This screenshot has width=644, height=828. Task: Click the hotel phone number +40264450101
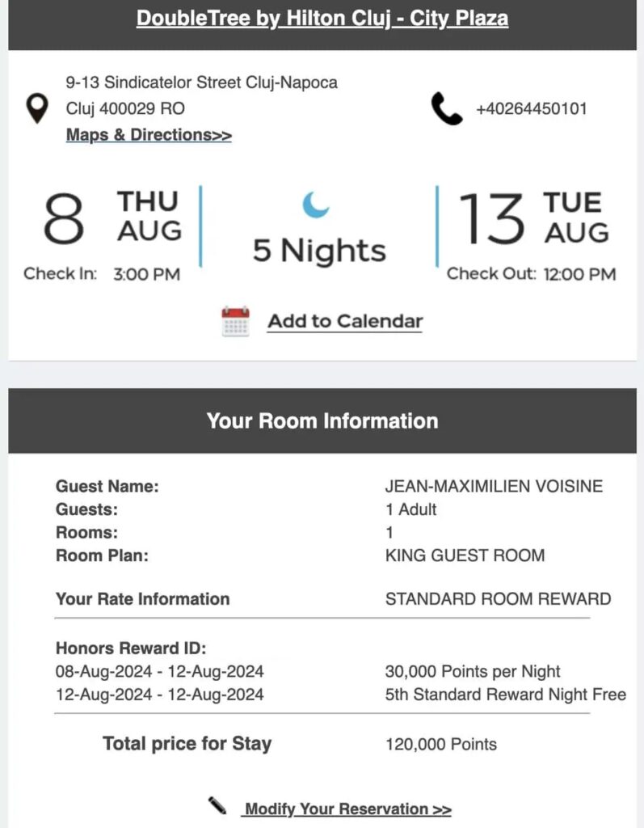[531, 109]
